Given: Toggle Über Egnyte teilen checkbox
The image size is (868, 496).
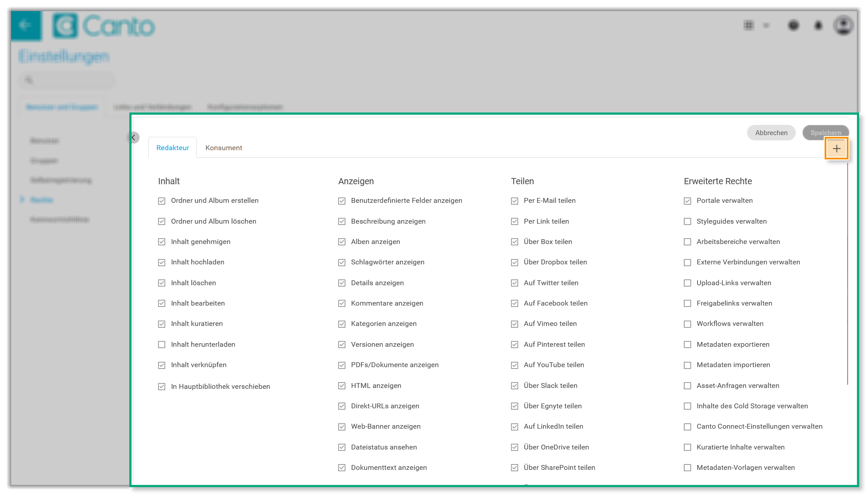Looking at the screenshot, I should point(515,406).
